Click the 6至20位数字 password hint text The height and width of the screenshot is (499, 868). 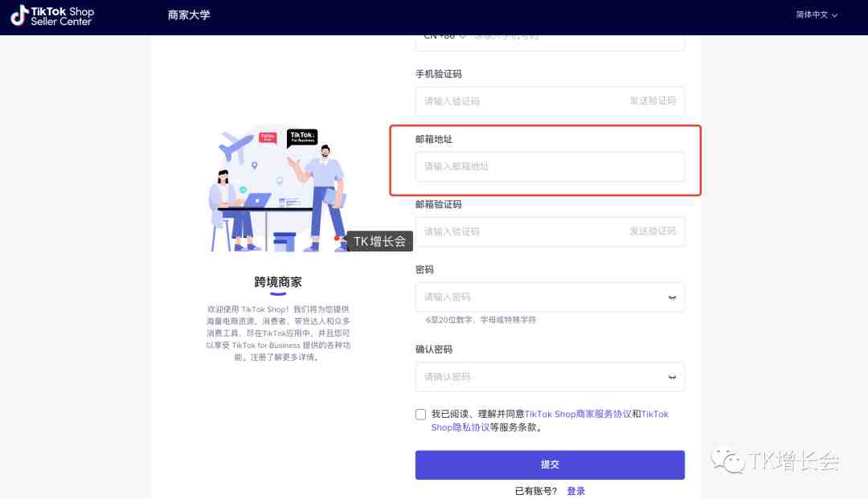pos(481,320)
